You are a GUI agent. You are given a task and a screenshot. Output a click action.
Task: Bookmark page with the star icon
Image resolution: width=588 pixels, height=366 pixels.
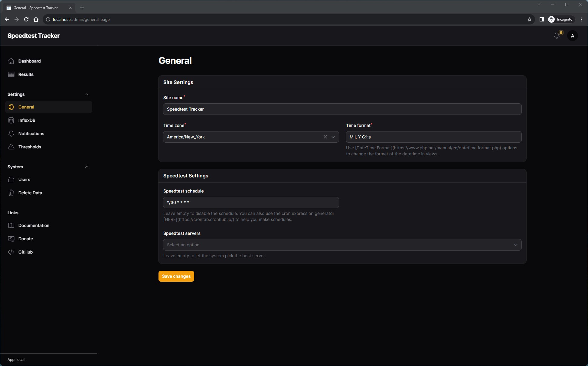529,19
